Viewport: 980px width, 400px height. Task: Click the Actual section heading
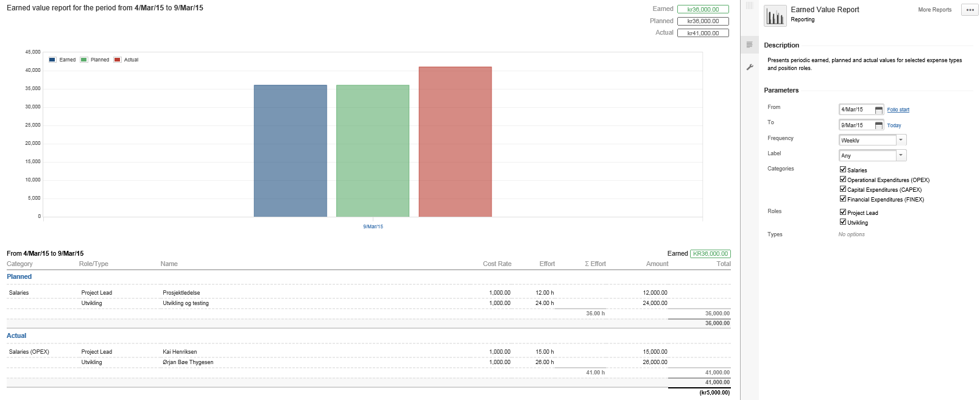[16, 335]
